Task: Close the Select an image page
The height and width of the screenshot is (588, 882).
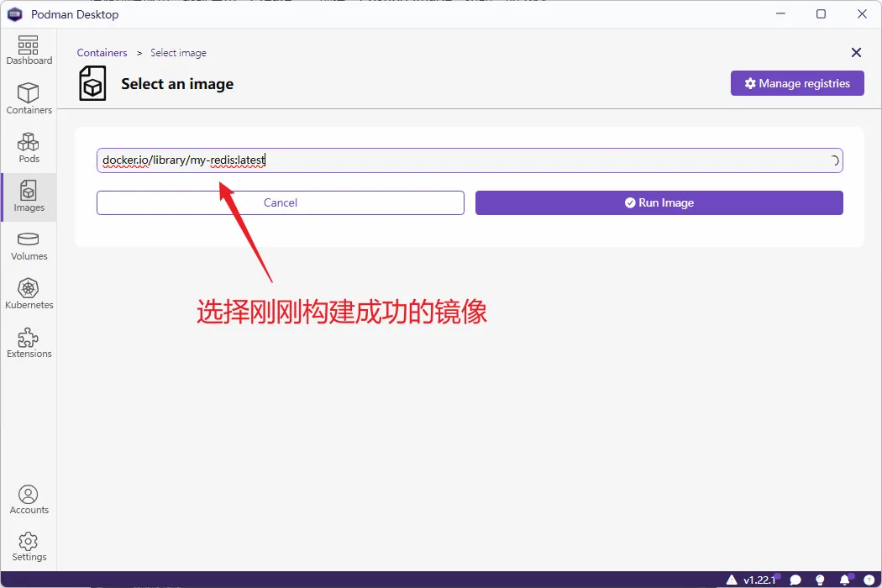Action: 856,53
